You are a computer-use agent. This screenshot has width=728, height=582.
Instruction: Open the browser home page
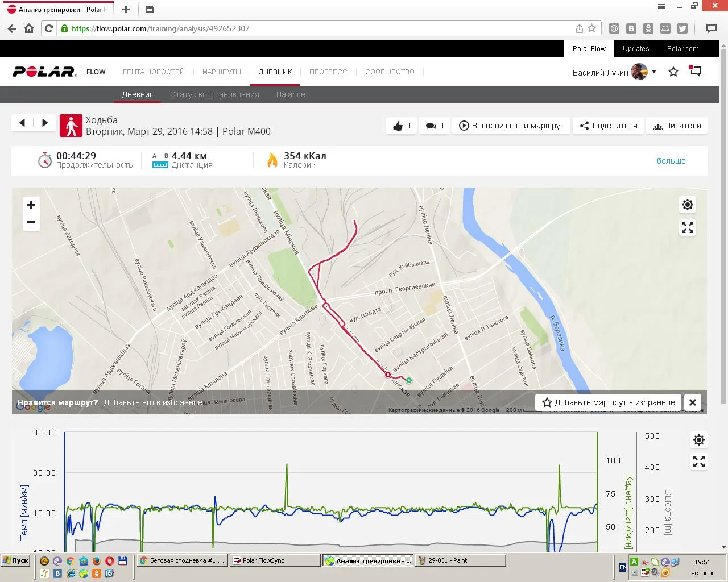[29, 28]
